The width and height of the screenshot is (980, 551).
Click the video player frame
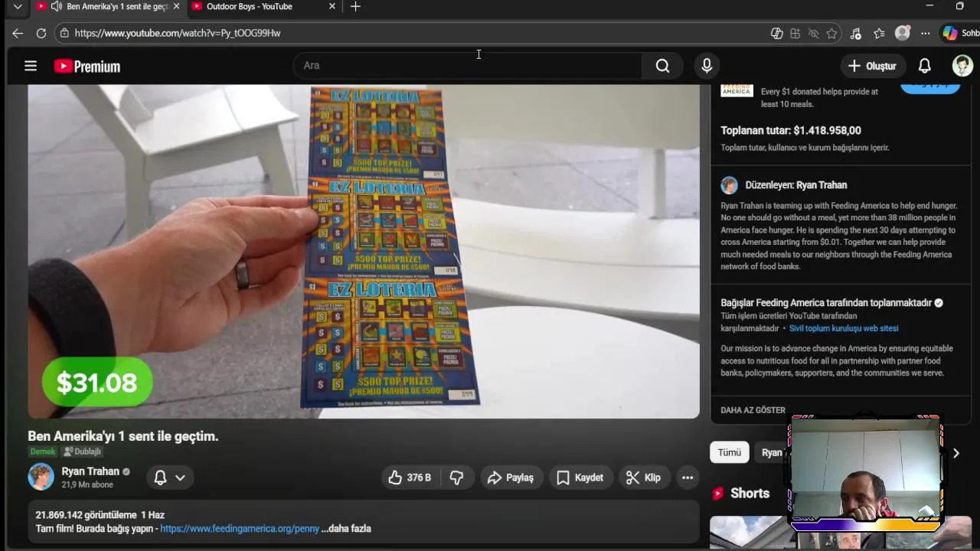pyautogui.click(x=364, y=251)
